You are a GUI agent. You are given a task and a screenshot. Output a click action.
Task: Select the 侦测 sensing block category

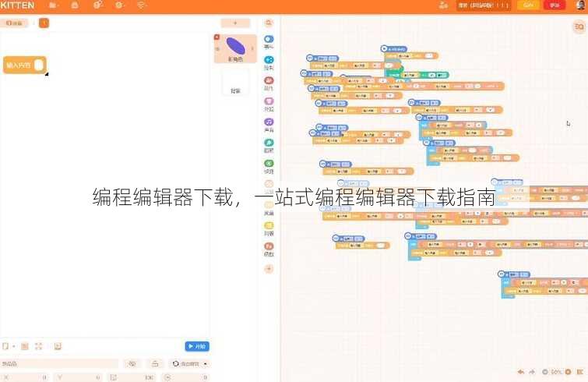[x=269, y=166]
